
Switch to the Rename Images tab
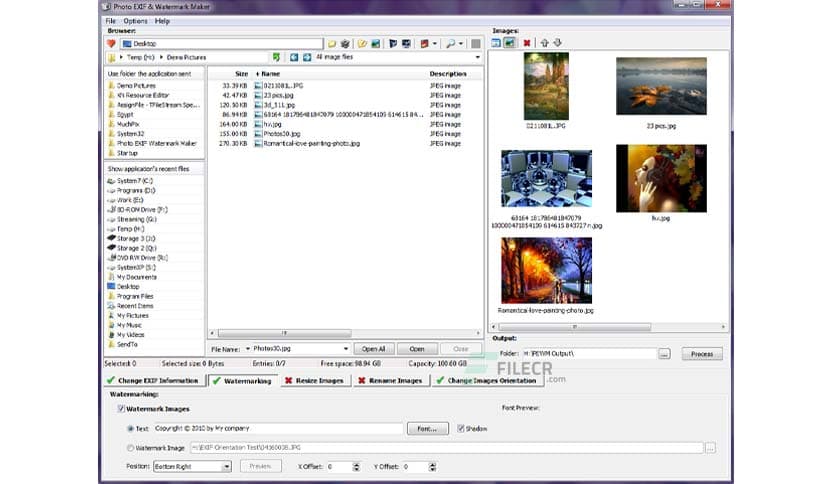390,381
